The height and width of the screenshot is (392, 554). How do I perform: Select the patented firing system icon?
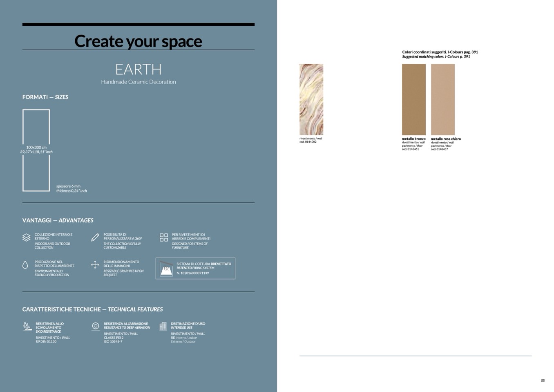click(166, 269)
